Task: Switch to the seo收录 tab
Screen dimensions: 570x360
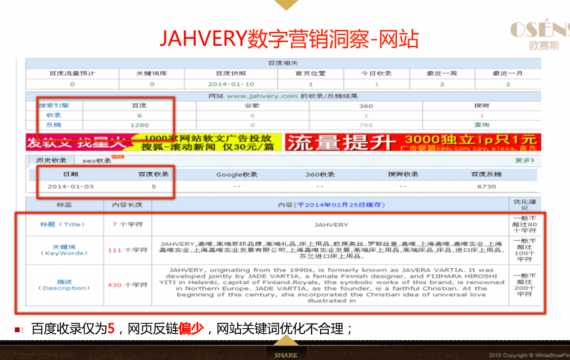Action: tap(97, 161)
